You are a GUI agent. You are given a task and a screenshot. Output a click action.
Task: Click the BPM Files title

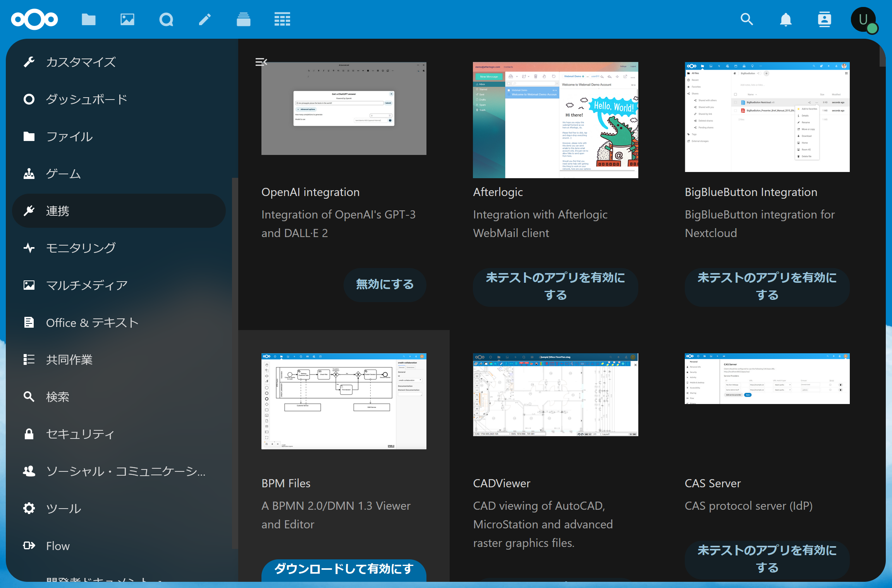pyautogui.click(x=286, y=483)
